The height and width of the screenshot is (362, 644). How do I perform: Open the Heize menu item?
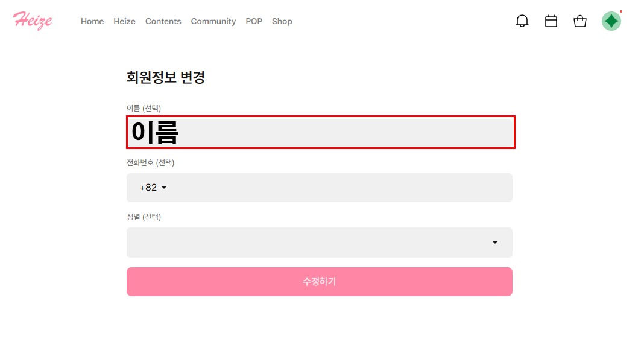pos(124,21)
